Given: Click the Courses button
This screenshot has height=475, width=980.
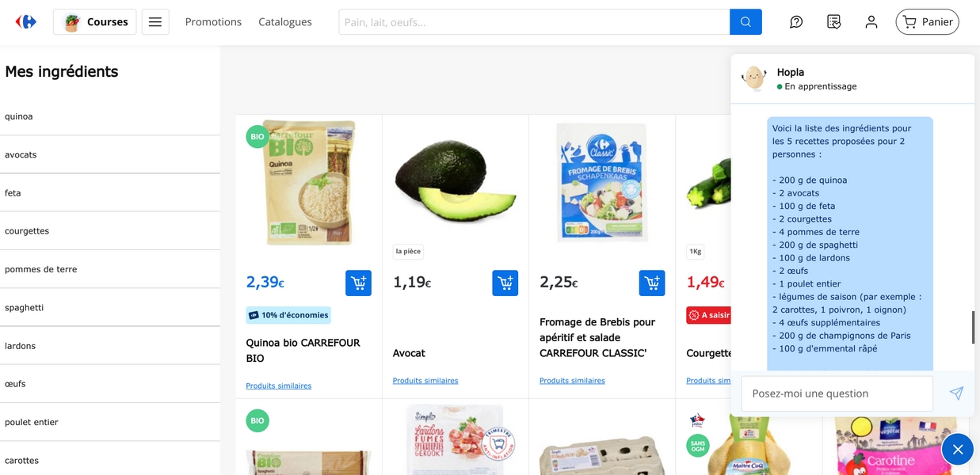Looking at the screenshot, I should click(x=95, y=22).
